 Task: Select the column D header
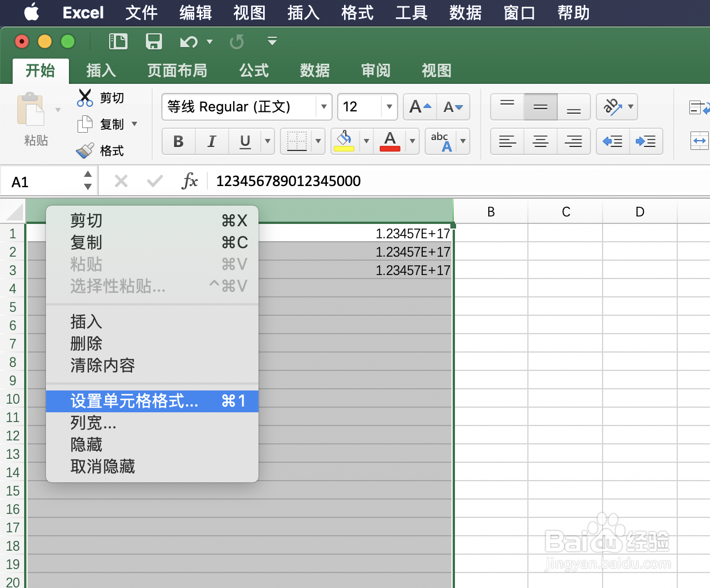pyautogui.click(x=640, y=212)
